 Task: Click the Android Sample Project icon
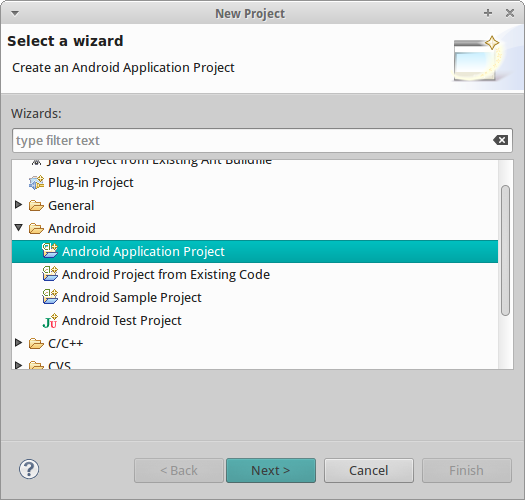[50, 297]
